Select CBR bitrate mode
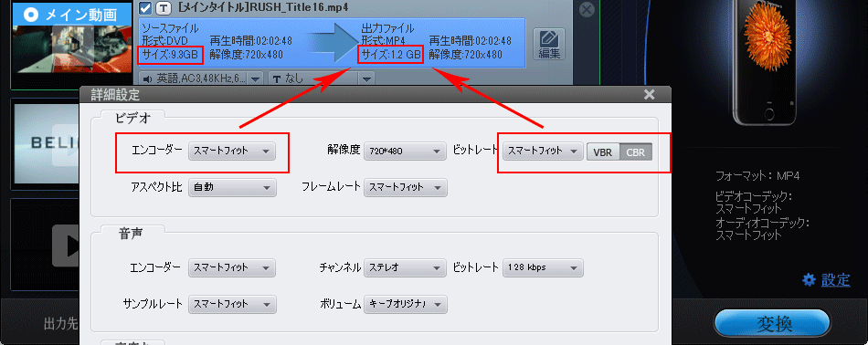This screenshot has width=868, height=345. [x=636, y=152]
